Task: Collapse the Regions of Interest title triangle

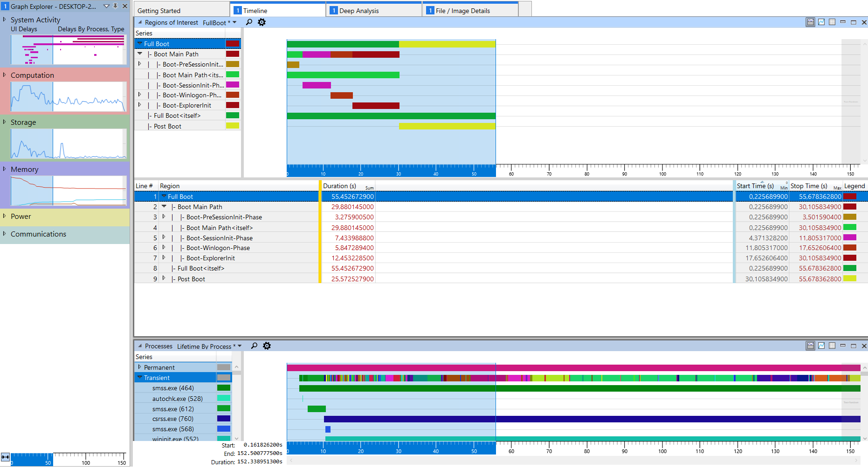Action: point(140,22)
